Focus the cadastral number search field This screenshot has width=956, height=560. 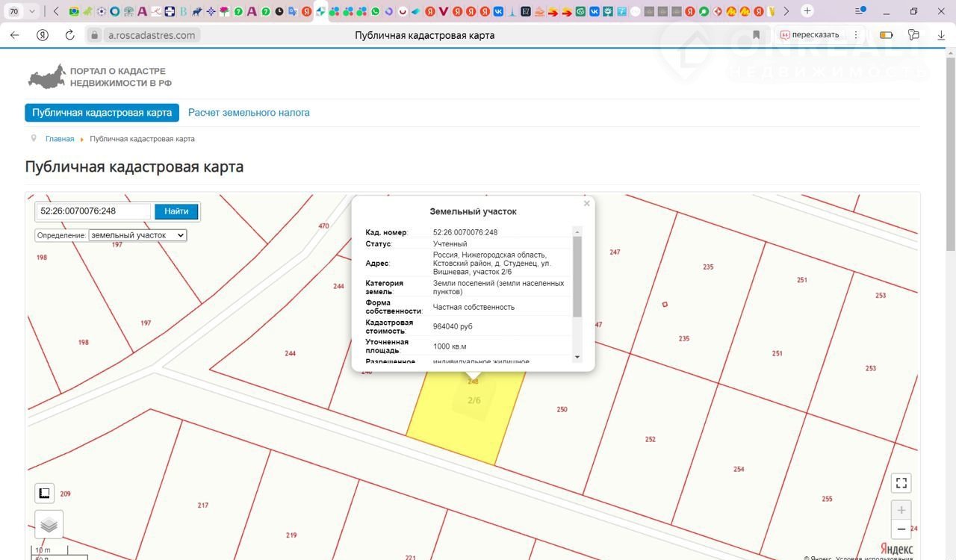[x=93, y=211]
